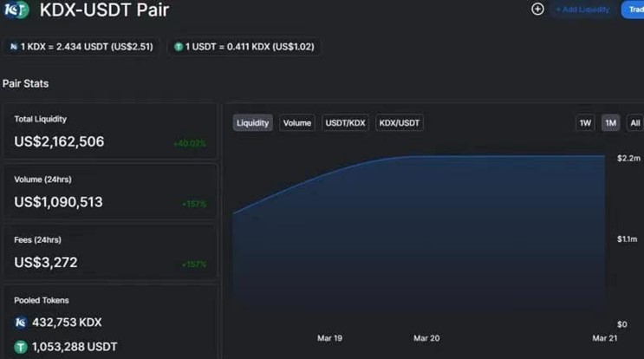Click the Fees (24hrs) value US$3,272
This screenshot has height=359, width=644.
pyautogui.click(x=46, y=263)
